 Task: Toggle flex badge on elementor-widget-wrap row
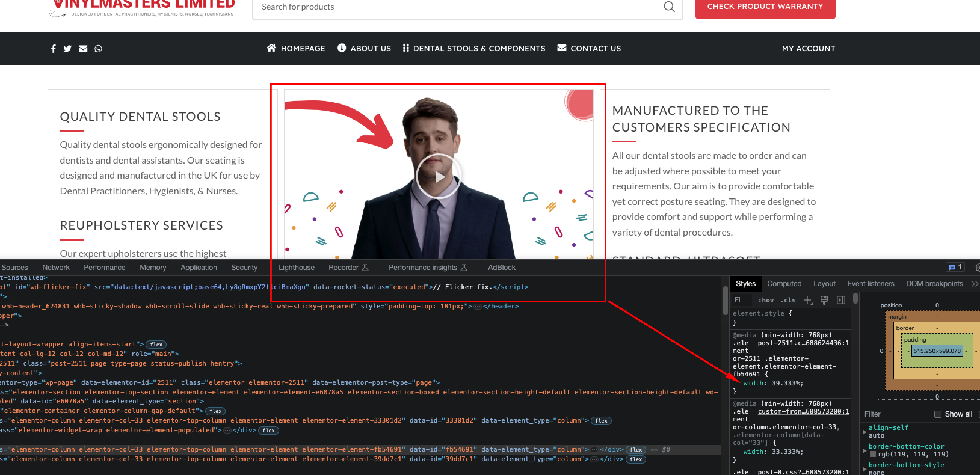[x=269, y=431]
